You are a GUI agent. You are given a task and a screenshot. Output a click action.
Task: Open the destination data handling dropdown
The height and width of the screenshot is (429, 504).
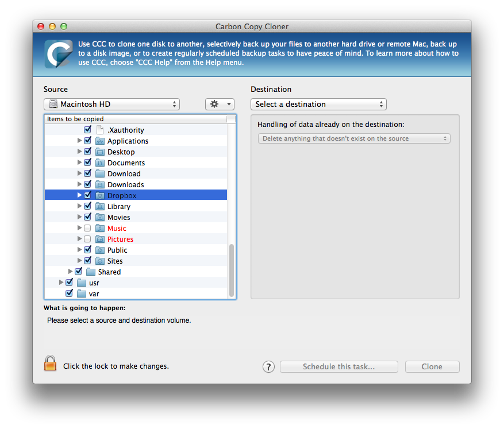point(354,138)
